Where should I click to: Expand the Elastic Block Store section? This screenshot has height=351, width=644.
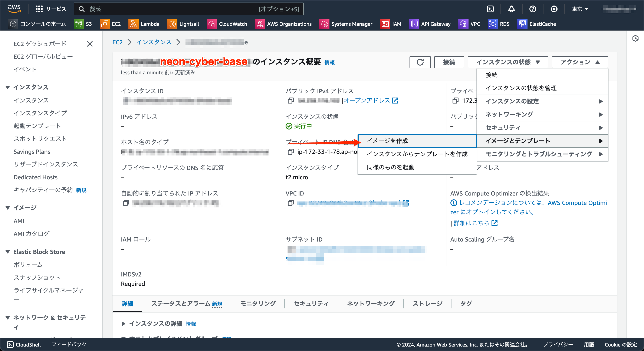7,252
